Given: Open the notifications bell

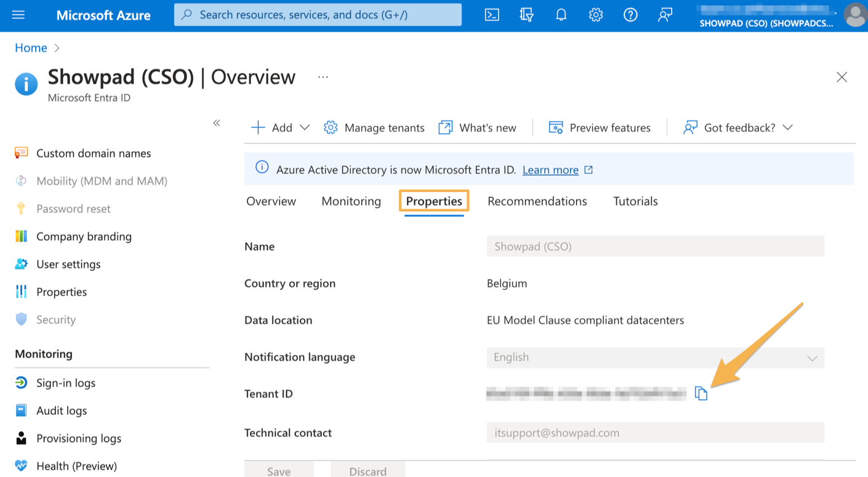Looking at the screenshot, I should click(561, 15).
